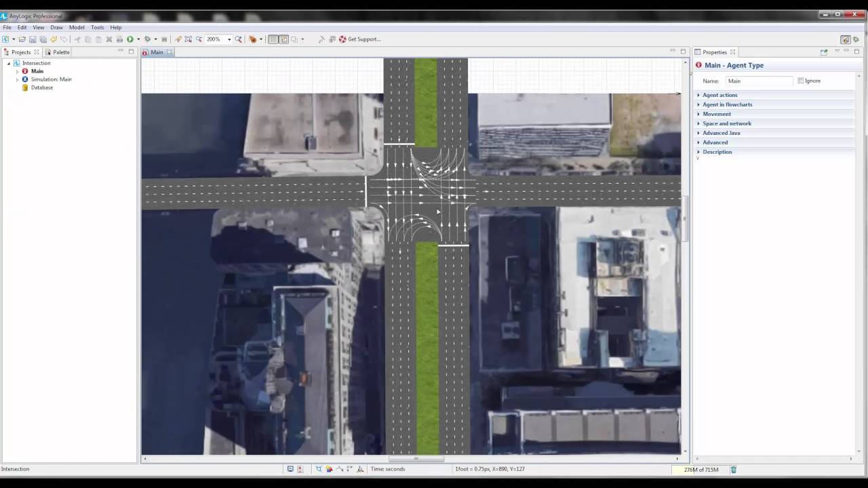Click the Debug bug icon in toolbar
The height and width of the screenshot is (488, 868).
pyautogui.click(x=147, y=39)
